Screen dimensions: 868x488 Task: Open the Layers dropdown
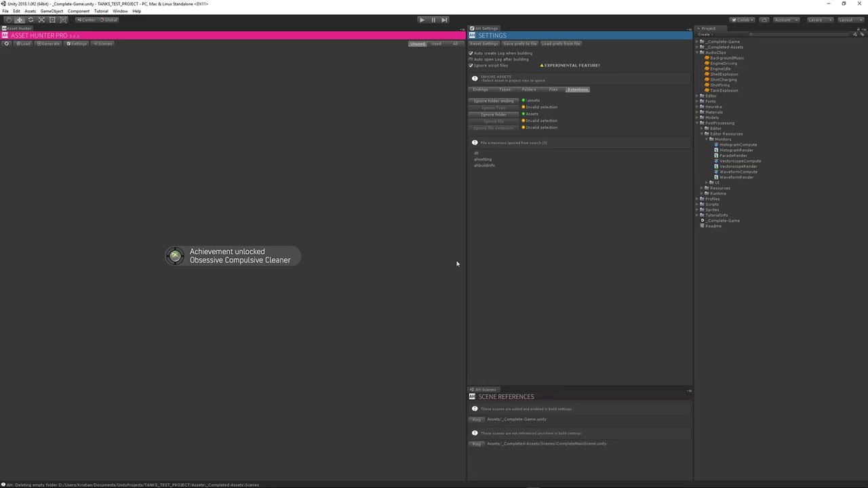click(821, 20)
